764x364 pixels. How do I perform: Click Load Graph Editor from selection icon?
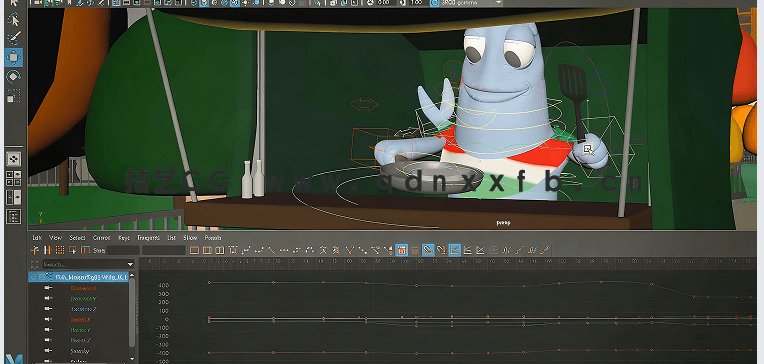(x=415, y=250)
